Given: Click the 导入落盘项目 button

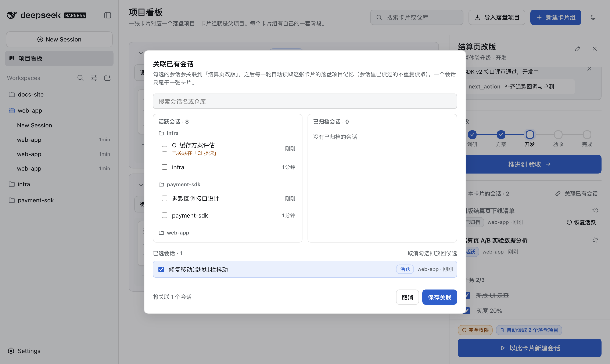Looking at the screenshot, I should [497, 17].
